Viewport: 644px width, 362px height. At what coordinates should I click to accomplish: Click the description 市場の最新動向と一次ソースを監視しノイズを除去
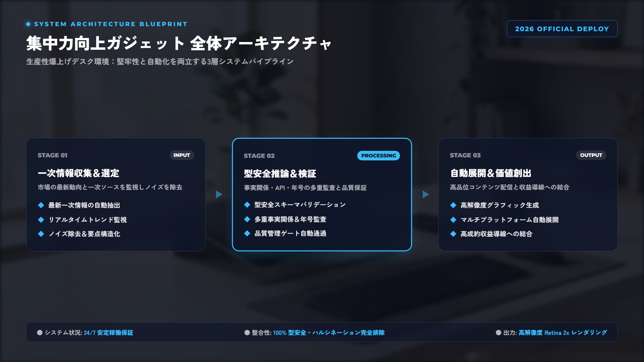(x=110, y=187)
